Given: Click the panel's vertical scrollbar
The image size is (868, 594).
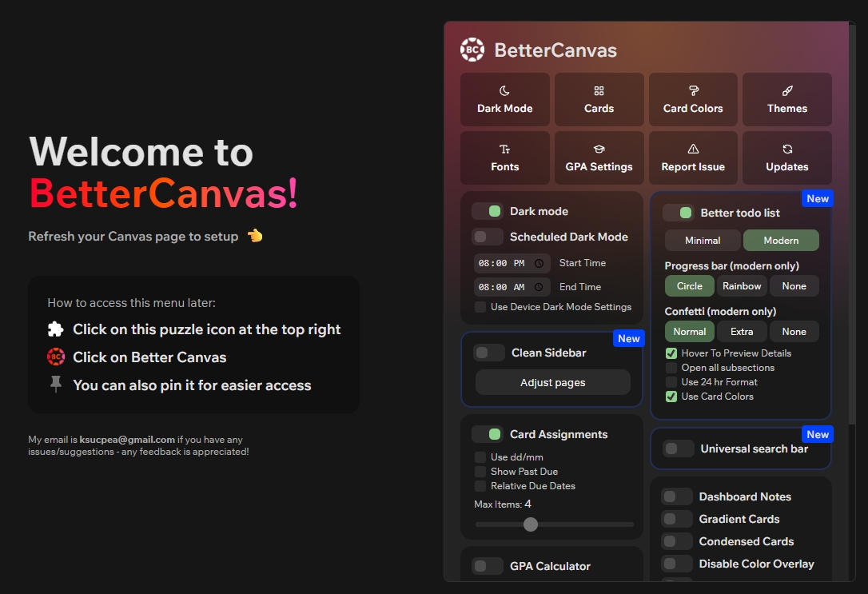Looking at the screenshot, I should [852, 224].
